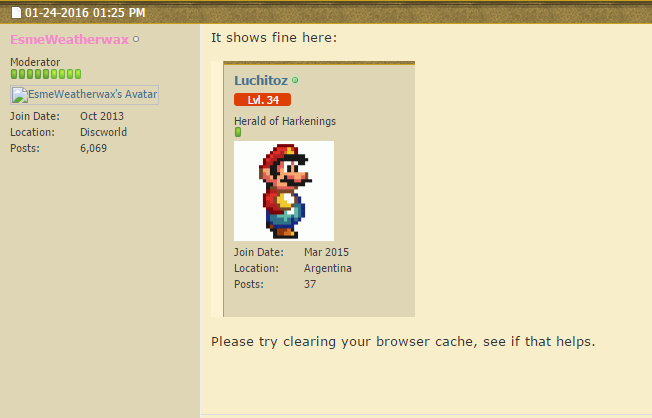Click the Mar 2015 join date value
Viewport: 652px width, 418px height.
point(326,252)
